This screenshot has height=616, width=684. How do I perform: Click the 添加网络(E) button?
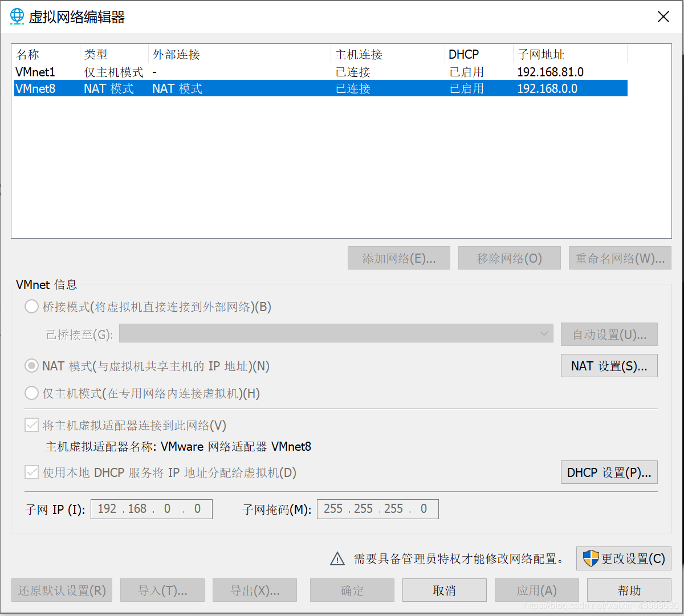tap(399, 258)
